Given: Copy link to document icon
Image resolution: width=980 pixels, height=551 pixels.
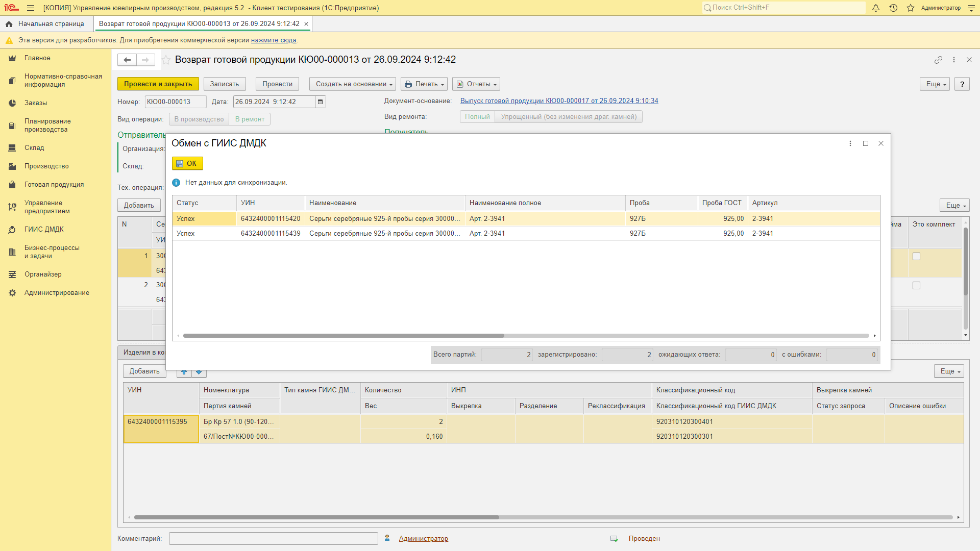Looking at the screenshot, I should pos(938,60).
